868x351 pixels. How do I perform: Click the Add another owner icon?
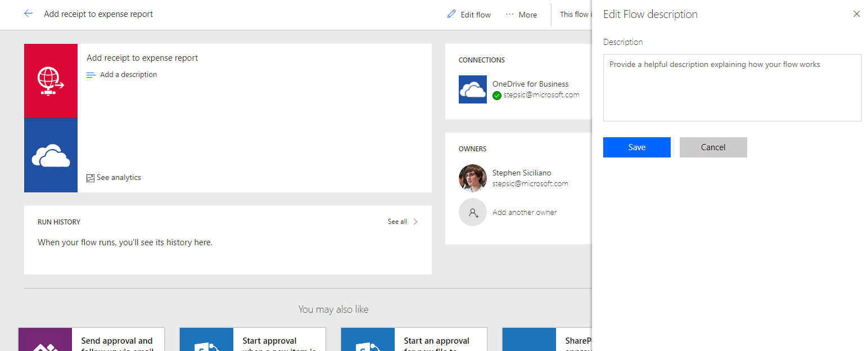coord(473,213)
